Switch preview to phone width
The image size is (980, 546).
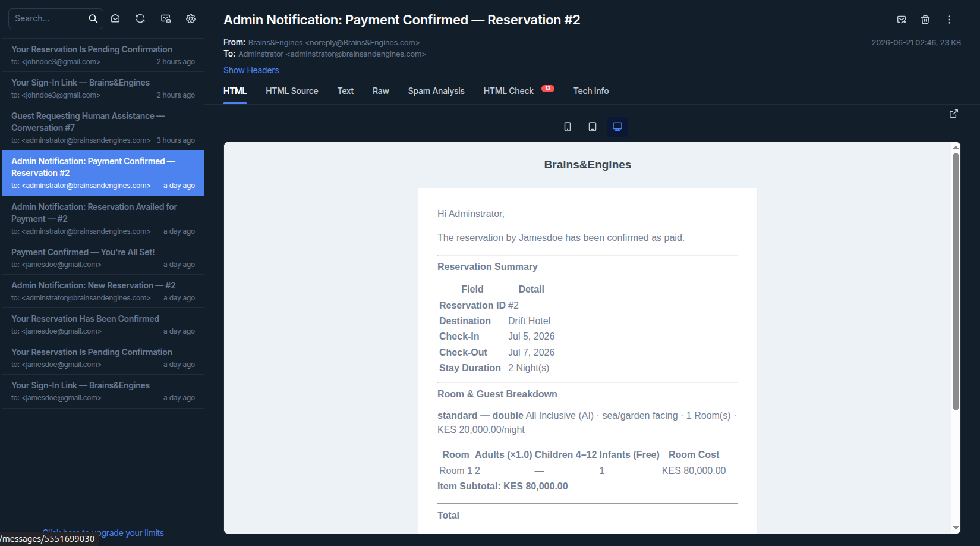click(568, 127)
